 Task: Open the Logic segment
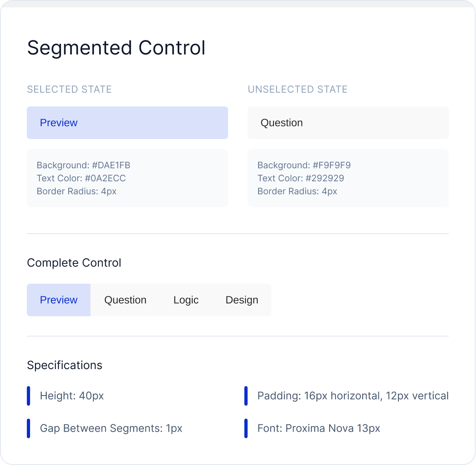pyautogui.click(x=186, y=300)
